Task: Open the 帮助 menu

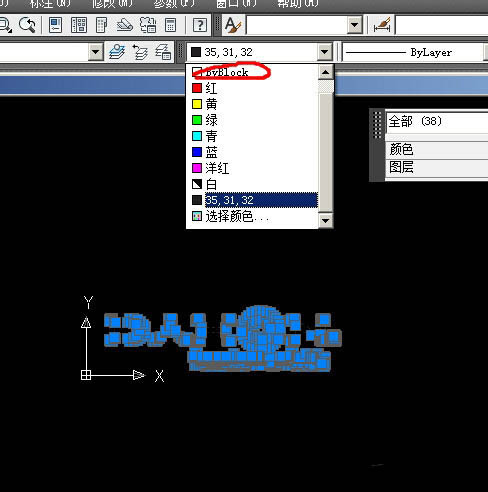Action: 298,3
